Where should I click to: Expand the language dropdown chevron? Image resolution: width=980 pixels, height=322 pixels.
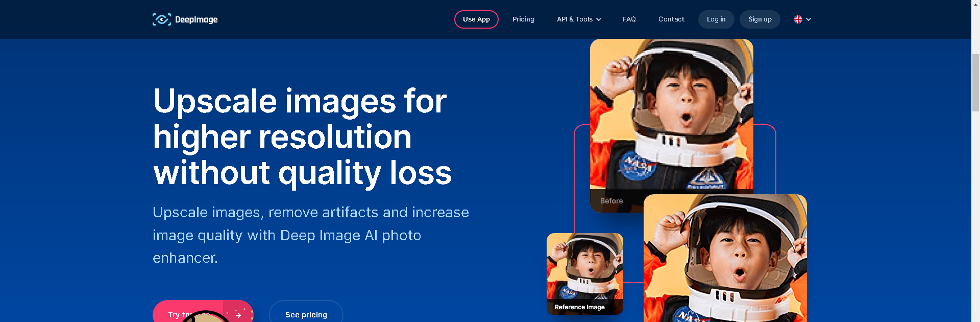808,19
